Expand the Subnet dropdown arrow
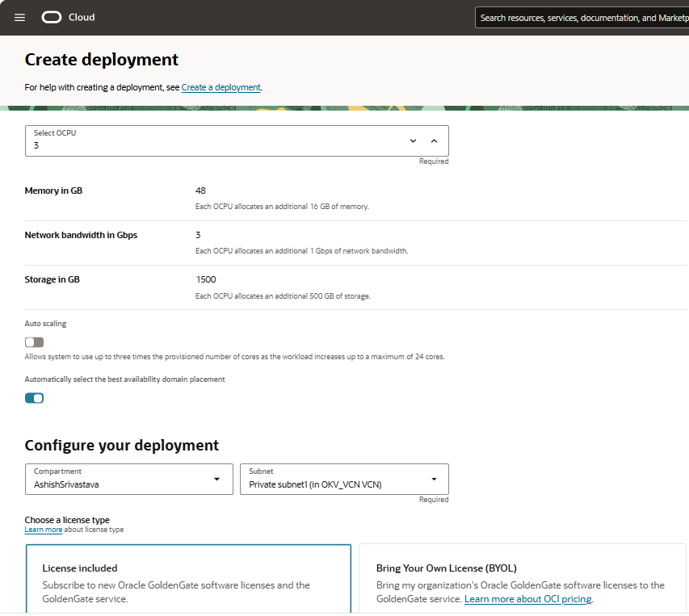 click(x=434, y=479)
